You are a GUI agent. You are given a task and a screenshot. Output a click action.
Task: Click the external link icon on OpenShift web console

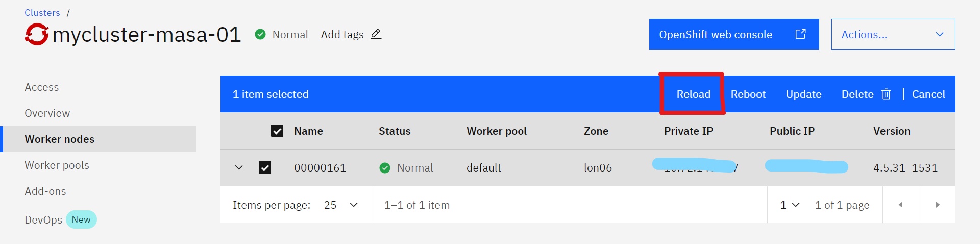click(800, 34)
